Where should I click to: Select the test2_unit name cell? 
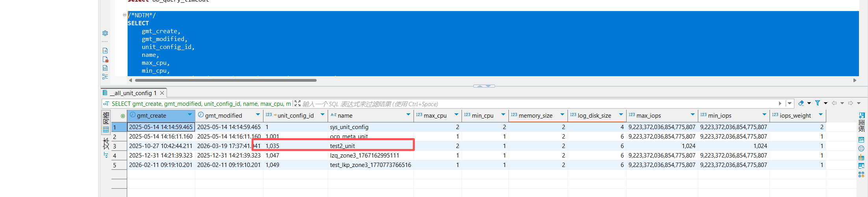342,146
